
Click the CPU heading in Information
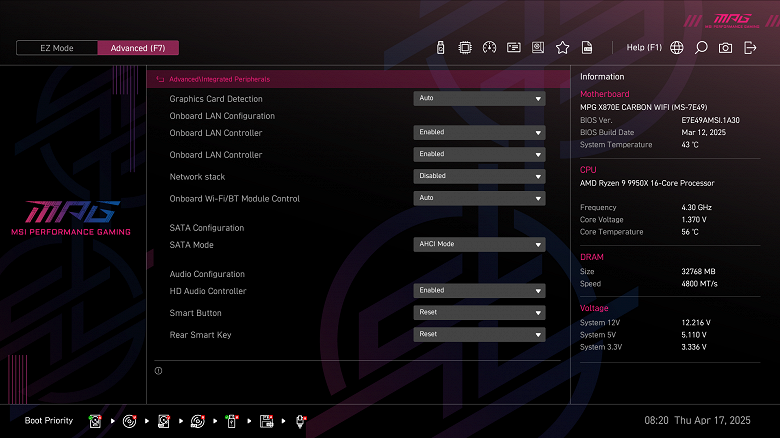pos(588,170)
